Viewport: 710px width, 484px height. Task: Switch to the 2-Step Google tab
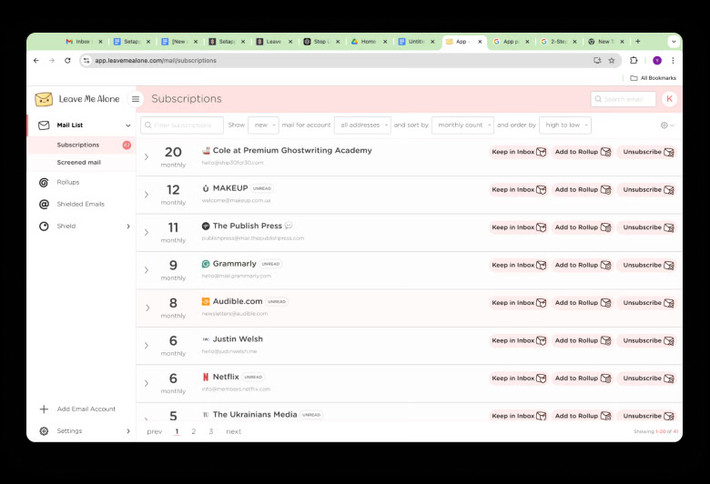click(x=559, y=41)
